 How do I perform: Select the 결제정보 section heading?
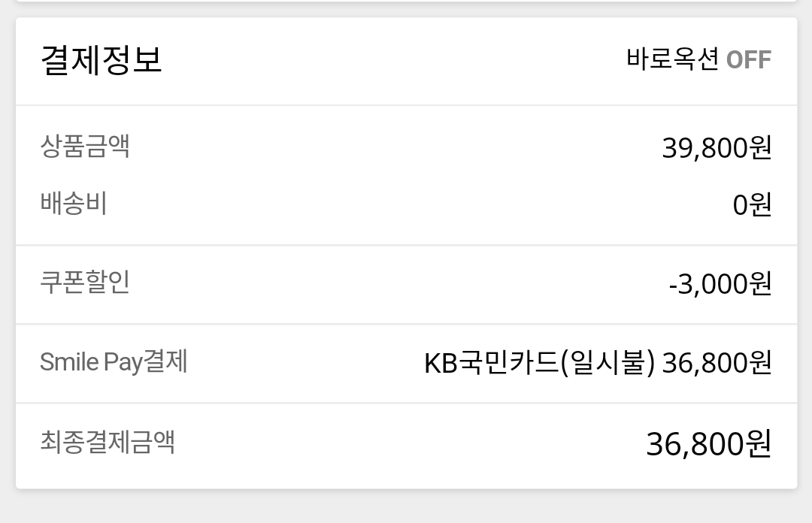click(x=101, y=59)
